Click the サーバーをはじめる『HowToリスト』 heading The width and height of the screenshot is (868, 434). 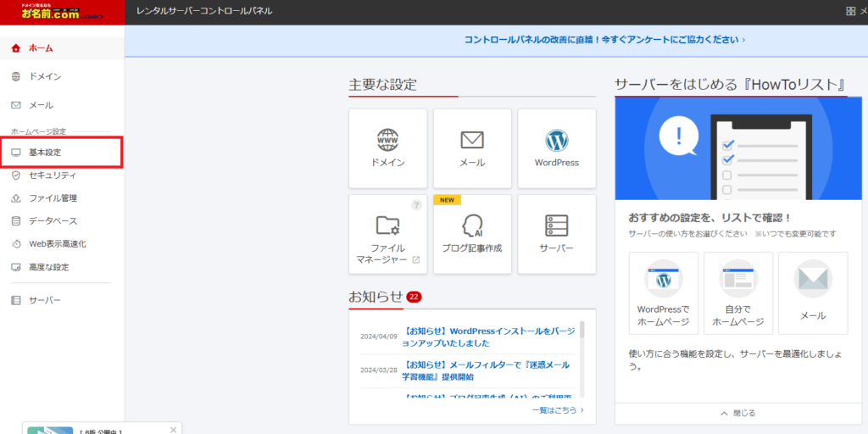tap(731, 85)
